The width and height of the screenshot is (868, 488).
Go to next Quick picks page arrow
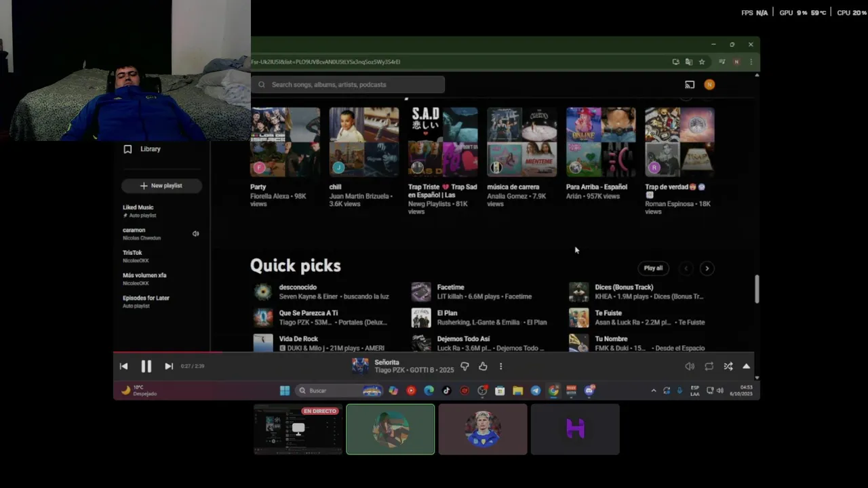click(x=707, y=268)
